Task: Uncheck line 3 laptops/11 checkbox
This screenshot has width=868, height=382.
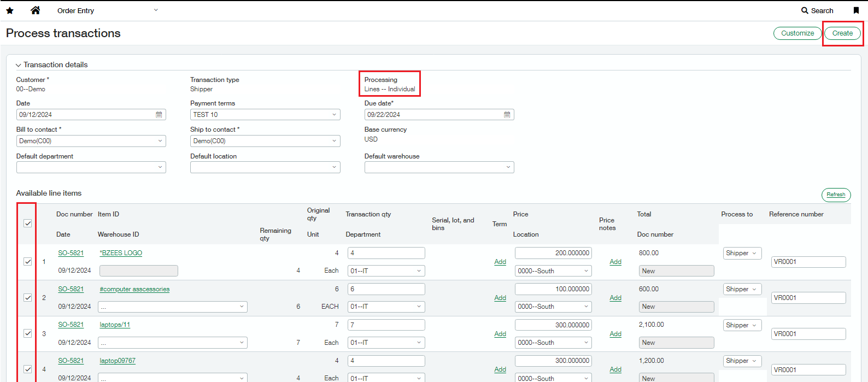Action: point(28,333)
